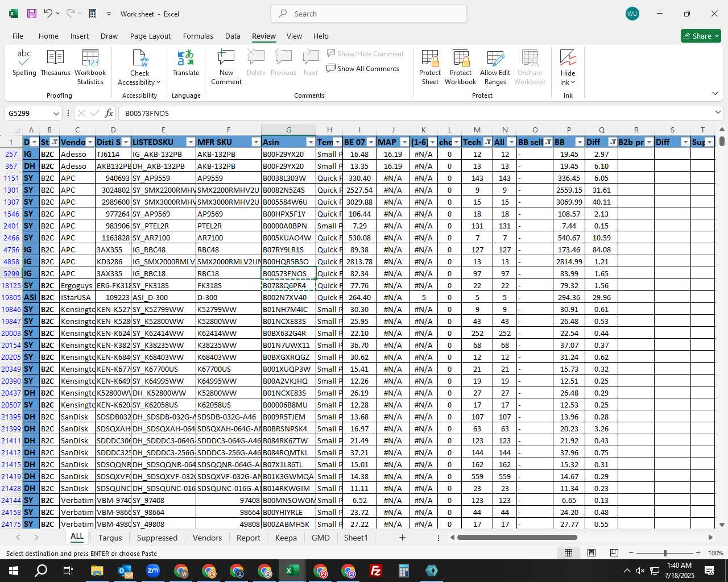Open the Thesaurus tool

coord(56,64)
